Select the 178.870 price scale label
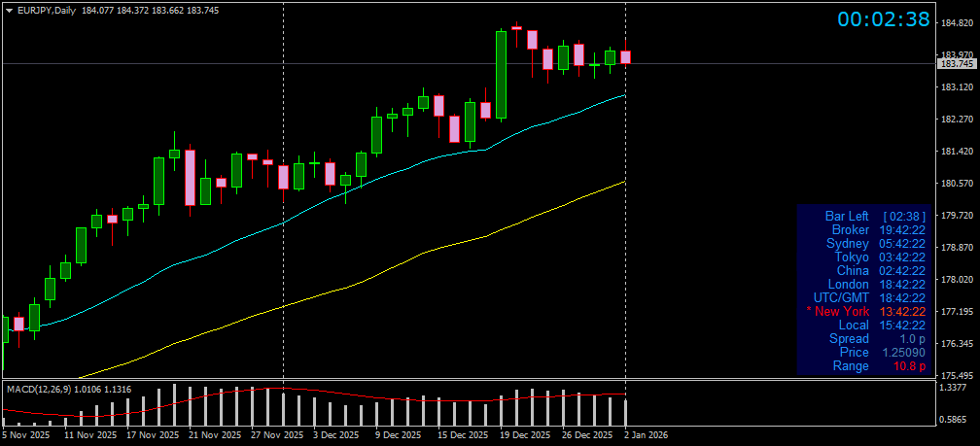Image resolution: width=980 pixels, height=446 pixels. pyautogui.click(x=958, y=248)
